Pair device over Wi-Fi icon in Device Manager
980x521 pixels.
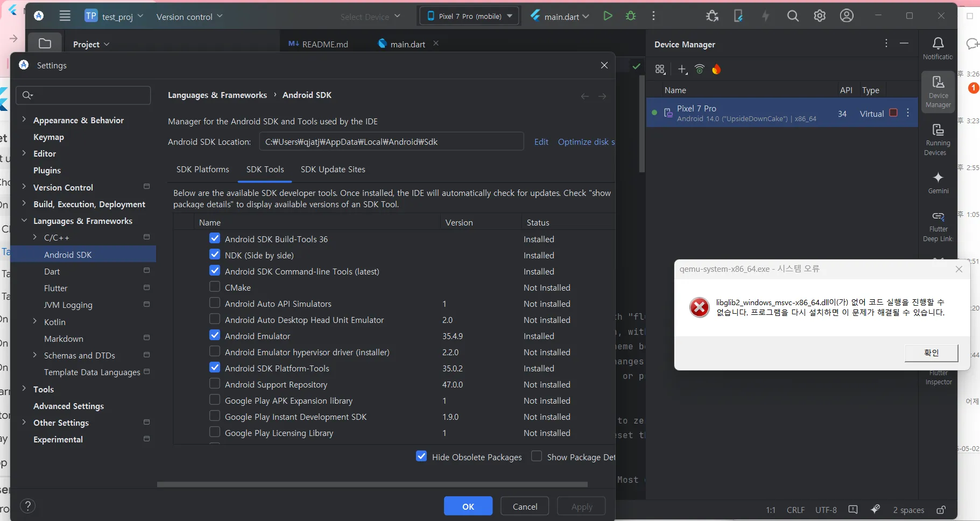tap(700, 69)
